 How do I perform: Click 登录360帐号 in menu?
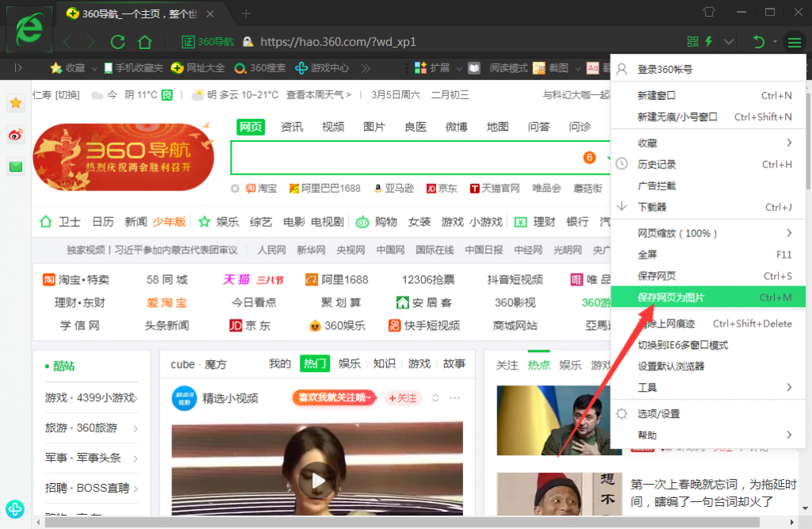(x=708, y=70)
